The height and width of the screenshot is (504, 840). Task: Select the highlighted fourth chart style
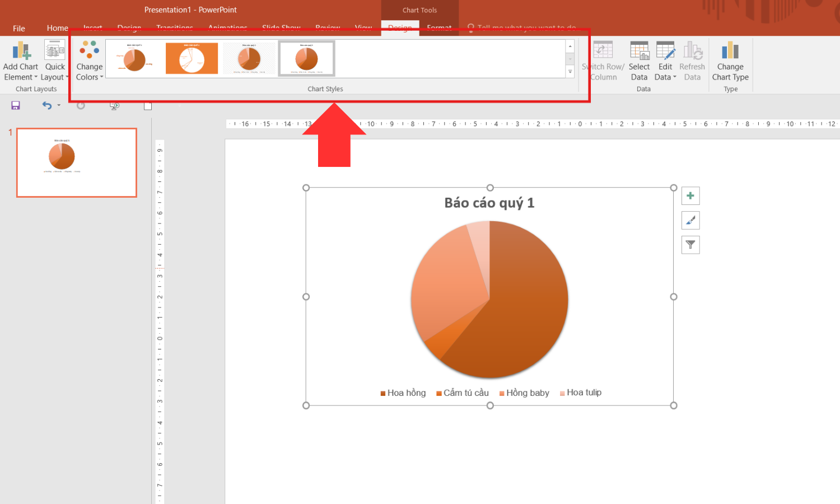tap(307, 58)
